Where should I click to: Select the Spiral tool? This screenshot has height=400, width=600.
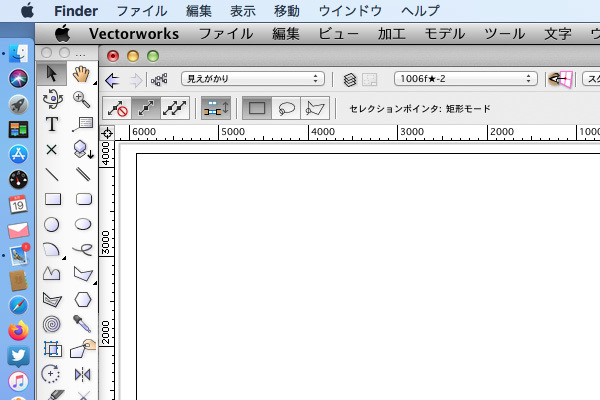click(51, 324)
